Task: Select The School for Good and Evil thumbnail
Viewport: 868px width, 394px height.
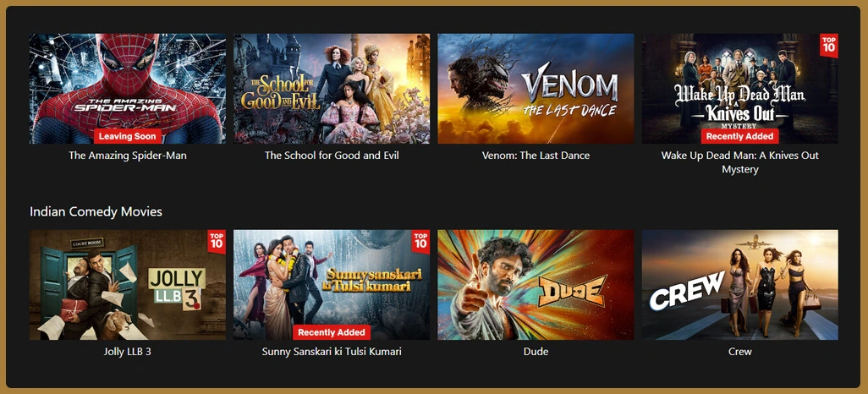Action: (x=332, y=89)
